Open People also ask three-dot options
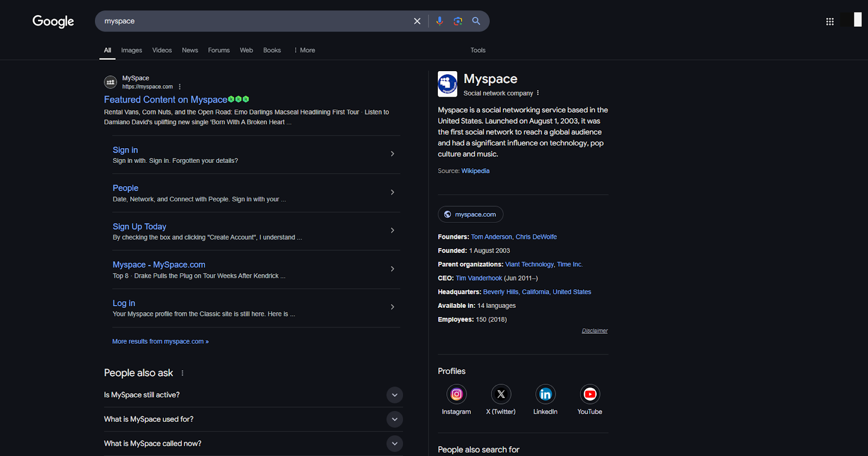The width and height of the screenshot is (868, 456). click(x=182, y=373)
